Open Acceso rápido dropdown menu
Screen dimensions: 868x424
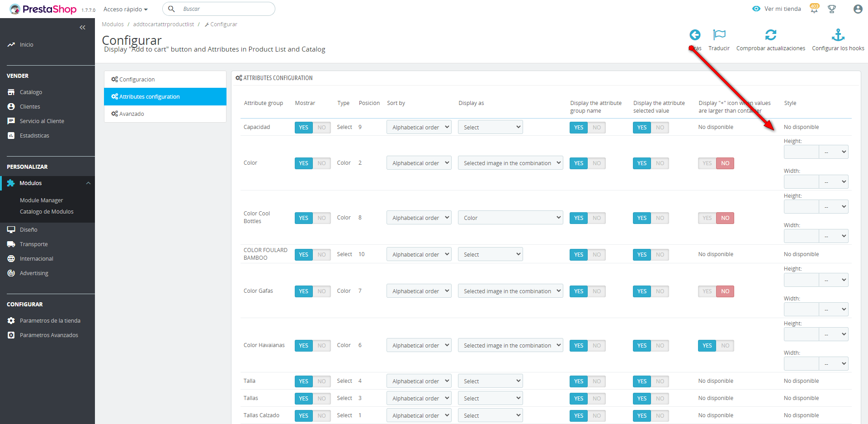tap(125, 9)
